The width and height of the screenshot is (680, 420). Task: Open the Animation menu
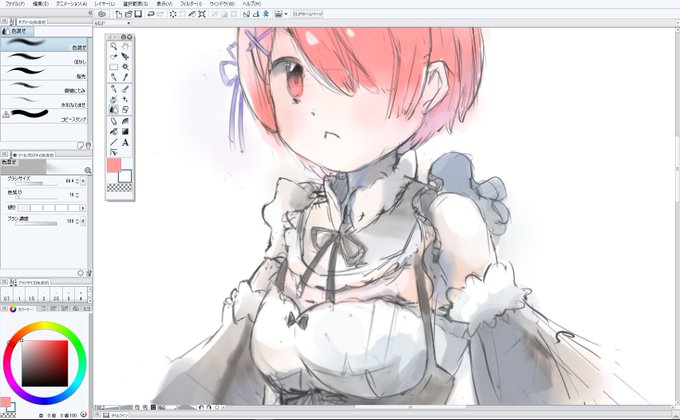(72, 3)
